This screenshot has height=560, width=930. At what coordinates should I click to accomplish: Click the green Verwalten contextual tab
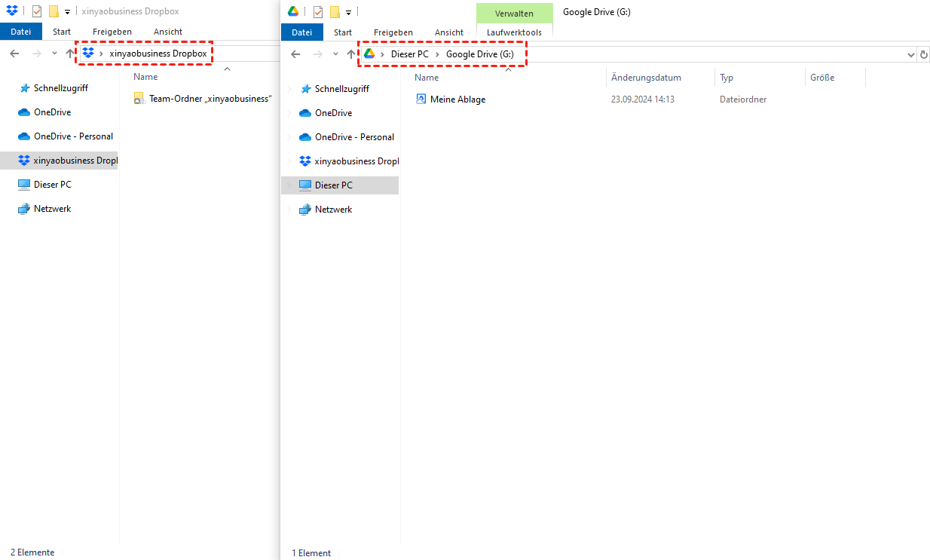click(x=514, y=14)
